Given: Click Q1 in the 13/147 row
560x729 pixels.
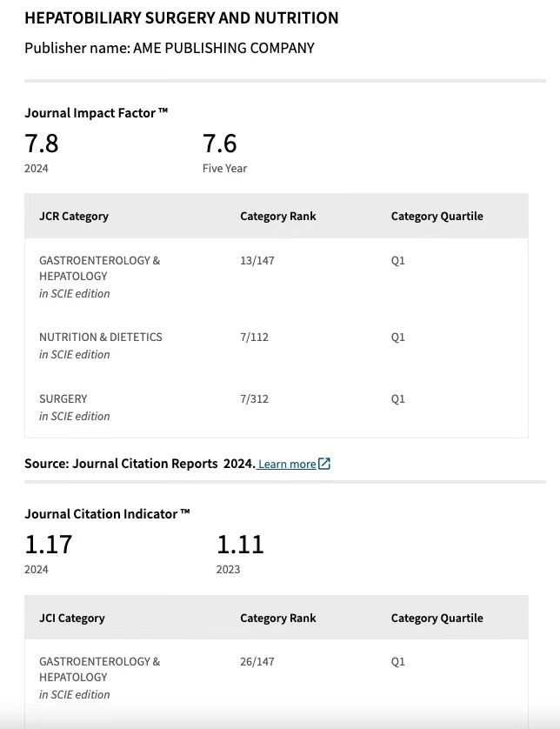Looking at the screenshot, I should click(x=397, y=260).
